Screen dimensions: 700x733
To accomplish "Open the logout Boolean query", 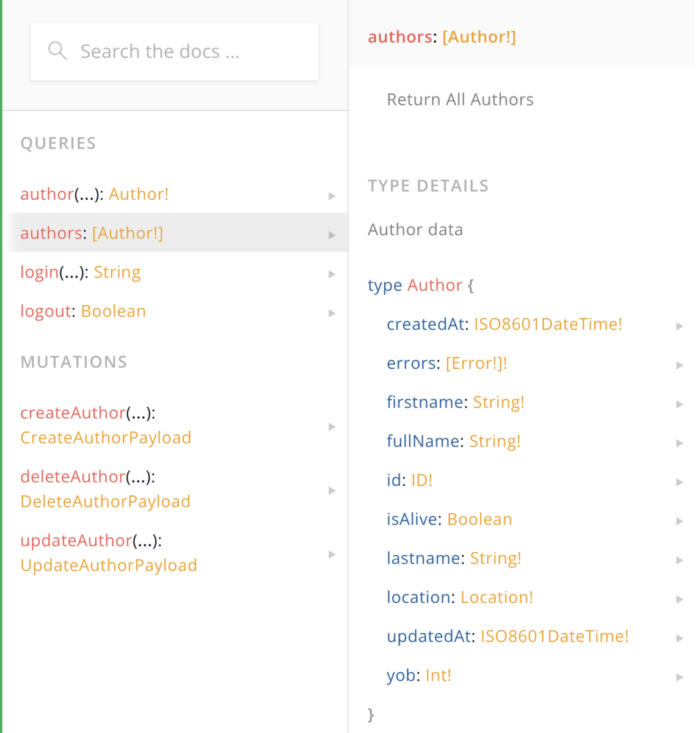I will [x=177, y=311].
